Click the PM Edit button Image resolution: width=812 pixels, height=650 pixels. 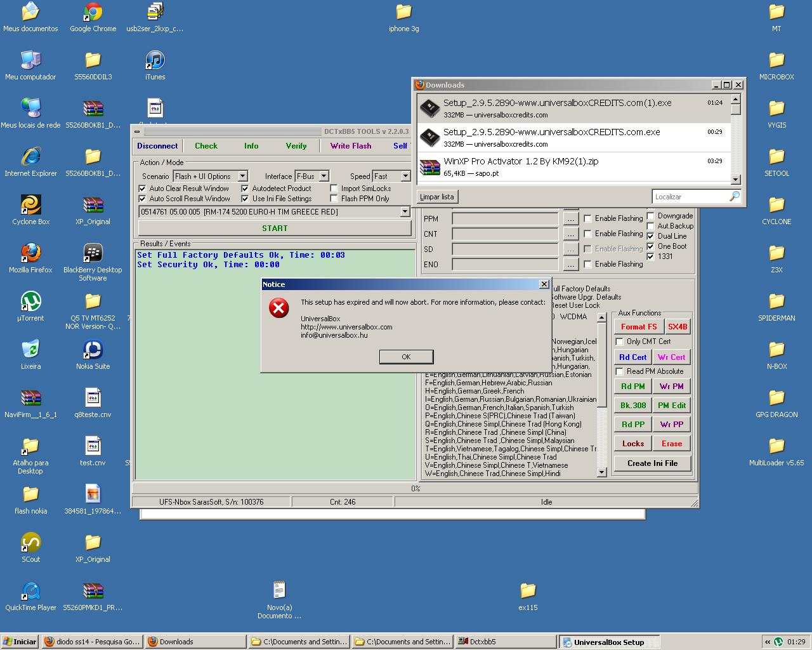coord(672,406)
